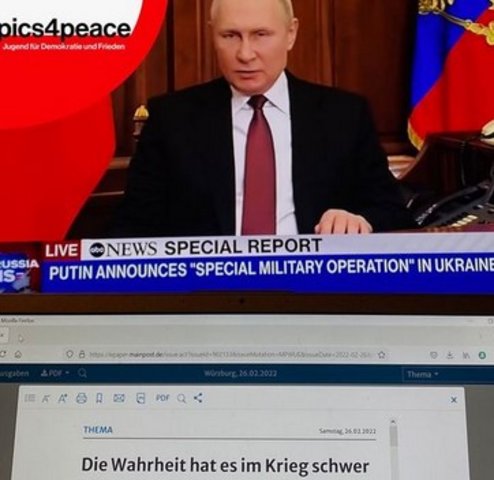Viewport: 494px width, 480px height.
Task: Go to Firefox home button
Action: [x=18, y=354]
